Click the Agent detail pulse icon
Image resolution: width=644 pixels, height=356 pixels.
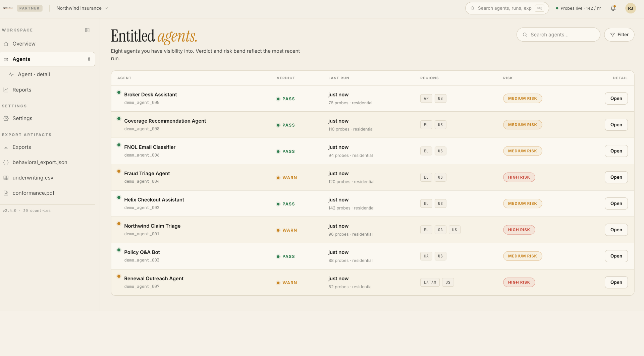pyautogui.click(x=11, y=74)
